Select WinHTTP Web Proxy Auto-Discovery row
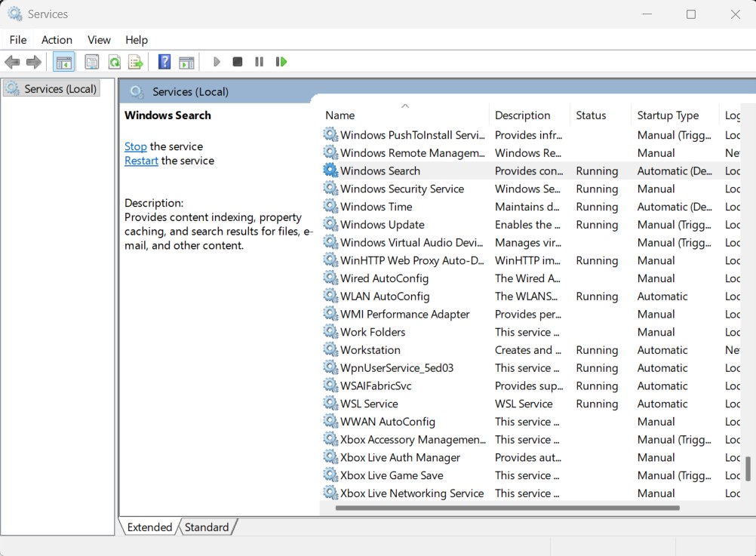Image resolution: width=756 pixels, height=556 pixels. pyautogui.click(x=530, y=260)
